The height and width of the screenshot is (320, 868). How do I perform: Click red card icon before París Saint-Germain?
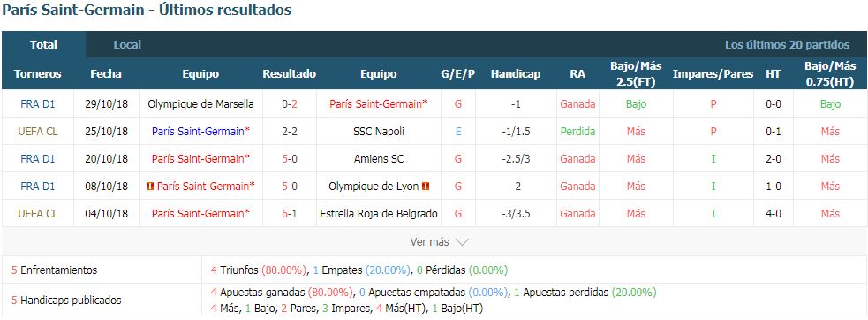(x=149, y=187)
